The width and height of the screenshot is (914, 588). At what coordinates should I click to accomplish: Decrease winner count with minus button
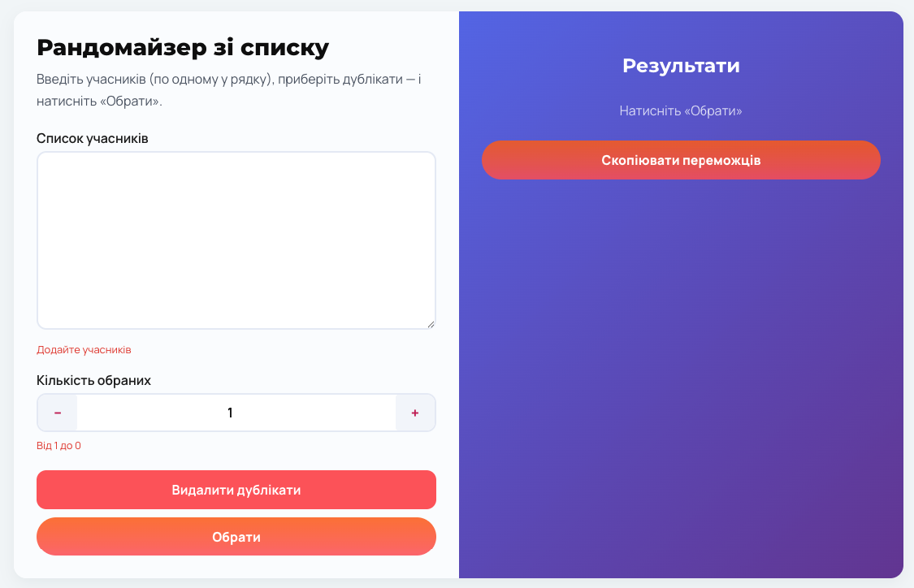(x=58, y=413)
